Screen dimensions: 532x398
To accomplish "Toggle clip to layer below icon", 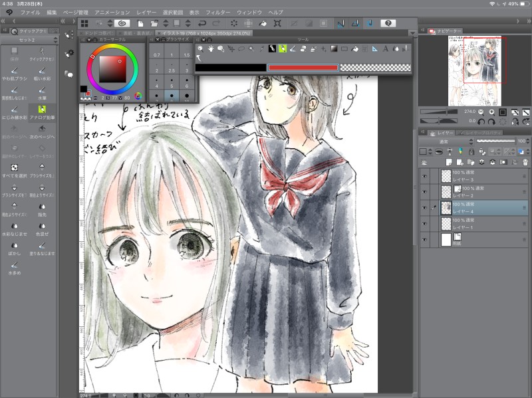I will pos(439,151).
